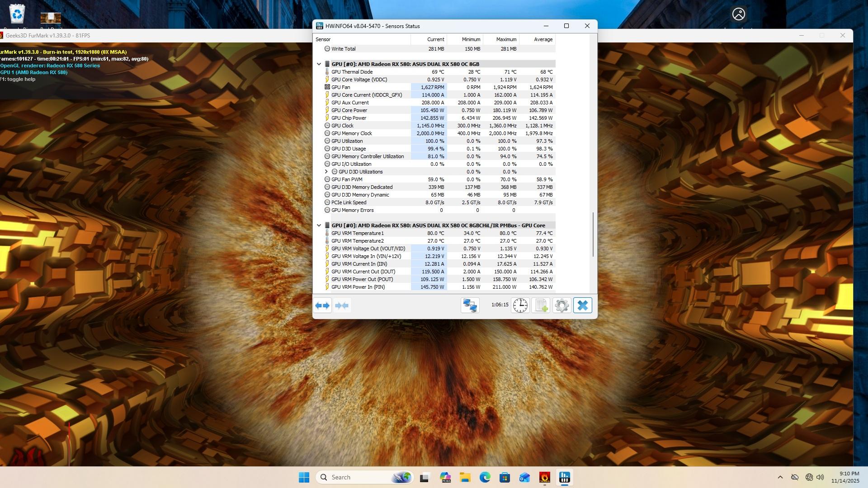Click the taskbar Search box
Image resolution: width=868 pixels, height=488 pixels.
coord(365,477)
